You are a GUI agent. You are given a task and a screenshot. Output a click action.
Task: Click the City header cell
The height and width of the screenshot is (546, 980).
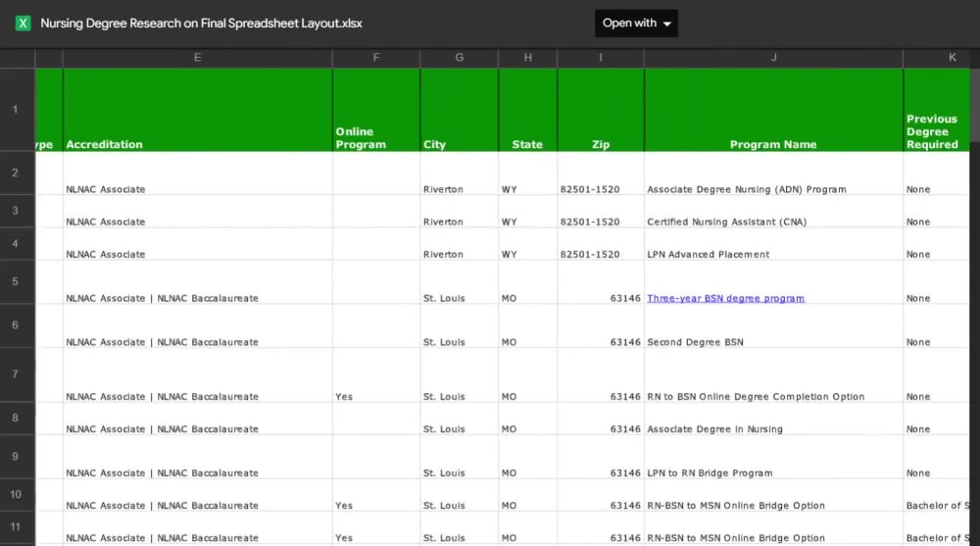coord(460,110)
